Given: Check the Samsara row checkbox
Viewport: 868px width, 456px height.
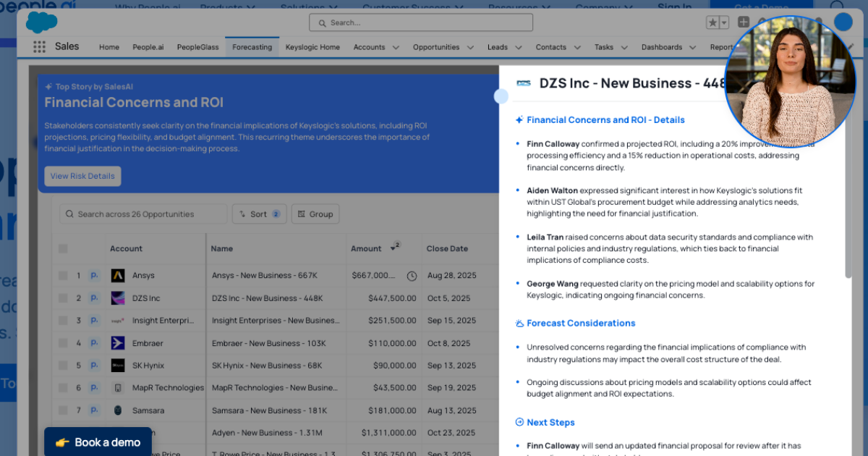Looking at the screenshot, I should pos(63,410).
